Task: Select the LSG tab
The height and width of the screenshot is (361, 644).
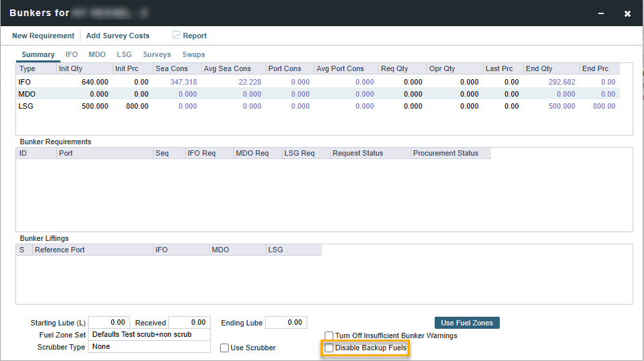Action: [x=124, y=54]
